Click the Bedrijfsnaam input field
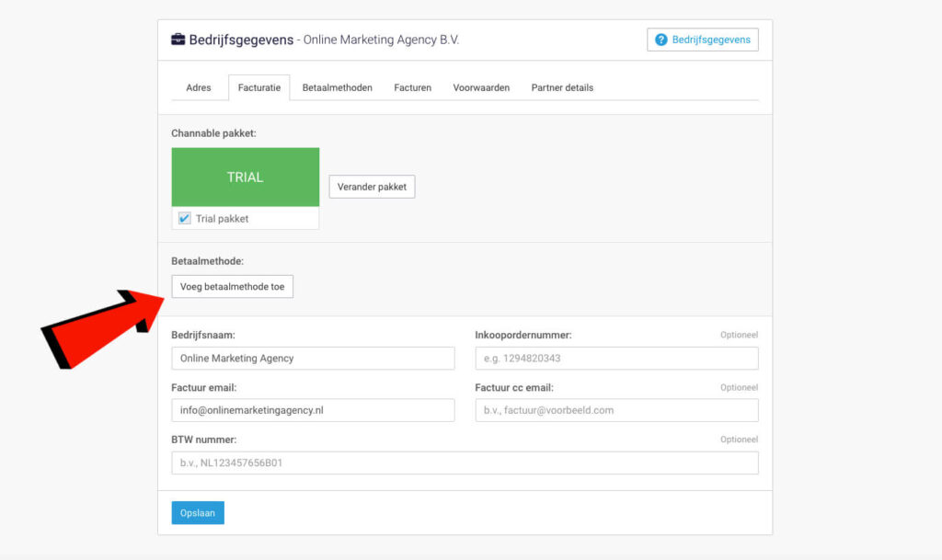Screen dimensions: 942x560 click(x=313, y=359)
